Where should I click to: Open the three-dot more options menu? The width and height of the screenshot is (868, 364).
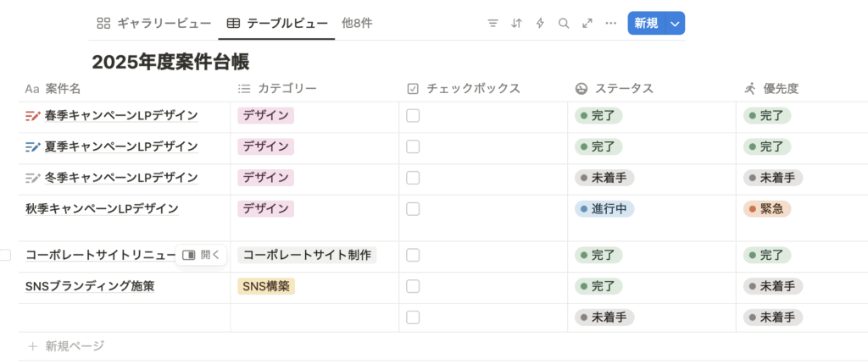[610, 24]
